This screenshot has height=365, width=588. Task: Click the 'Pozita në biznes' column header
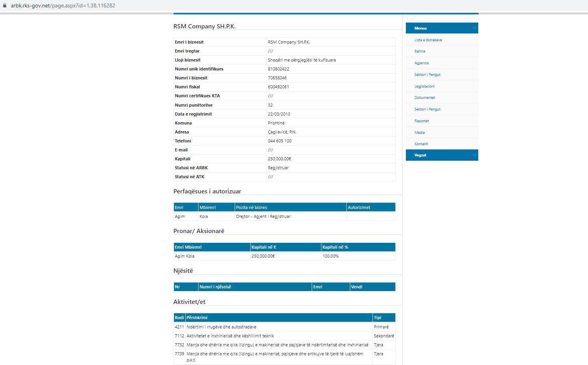coord(251,207)
